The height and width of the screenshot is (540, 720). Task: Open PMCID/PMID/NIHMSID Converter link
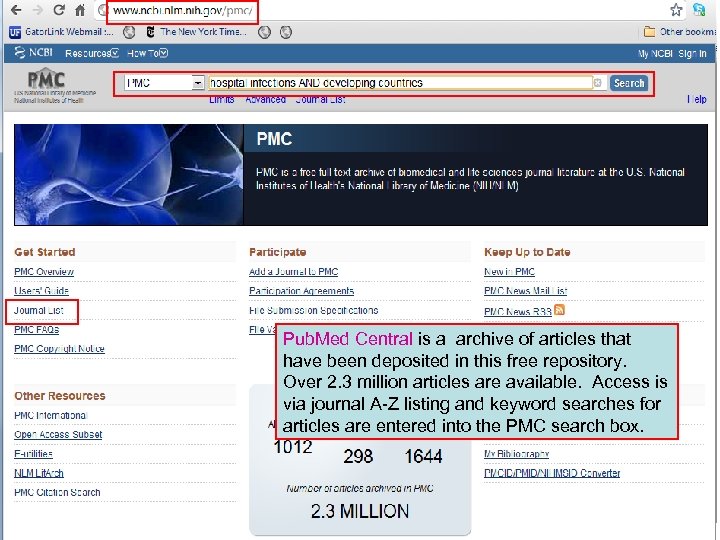point(552,473)
